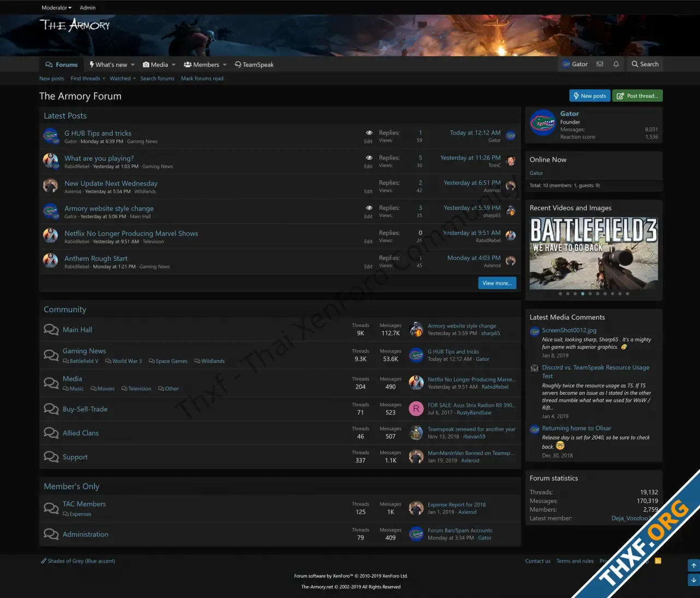The height and width of the screenshot is (598, 700).
Task: Click previous arrow on media carousel
Action: (537, 254)
